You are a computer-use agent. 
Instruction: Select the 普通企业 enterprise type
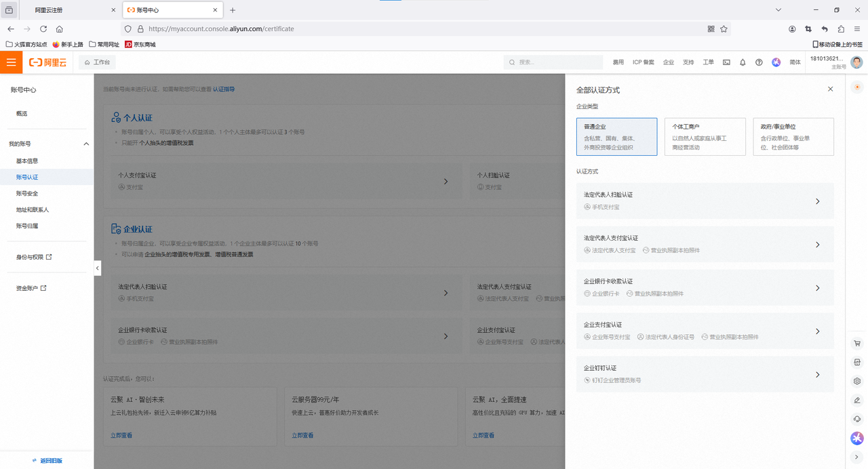pyautogui.click(x=616, y=137)
